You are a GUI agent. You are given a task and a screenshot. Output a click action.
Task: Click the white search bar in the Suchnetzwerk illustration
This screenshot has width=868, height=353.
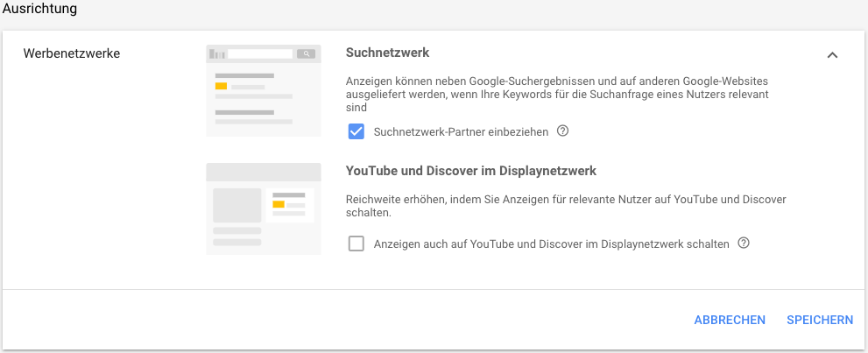tap(260, 53)
